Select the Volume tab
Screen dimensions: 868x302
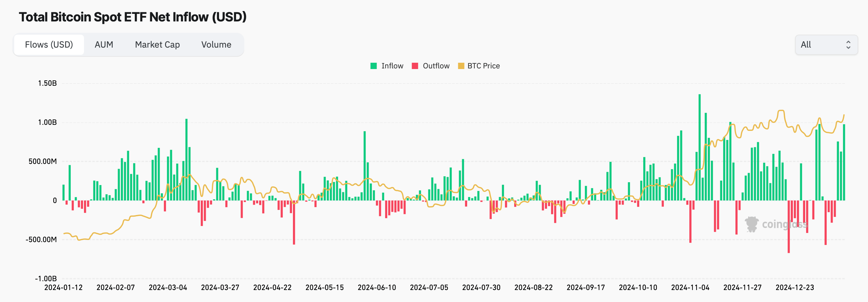[216, 44]
